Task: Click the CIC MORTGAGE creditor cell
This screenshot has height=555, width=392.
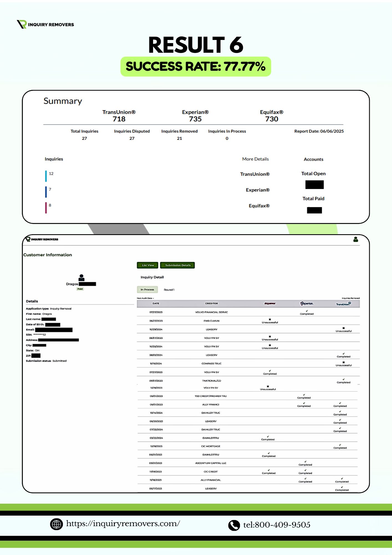Action: click(x=211, y=446)
